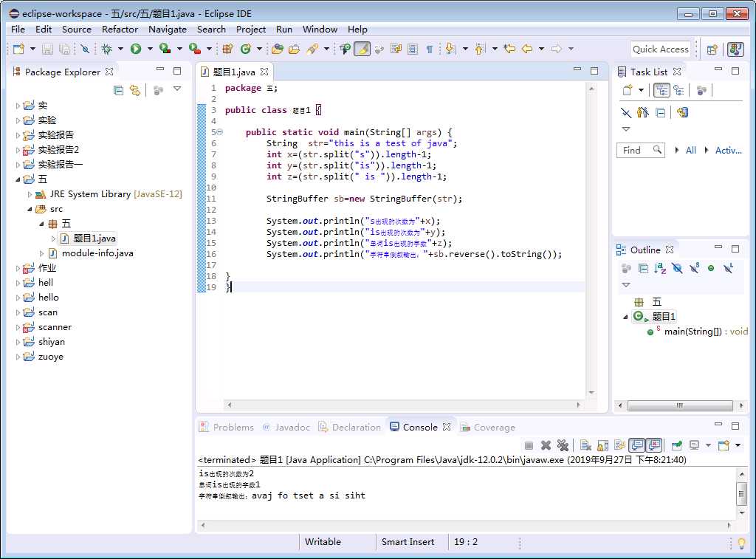Click Remove Launch X icon in Console

tap(546, 445)
